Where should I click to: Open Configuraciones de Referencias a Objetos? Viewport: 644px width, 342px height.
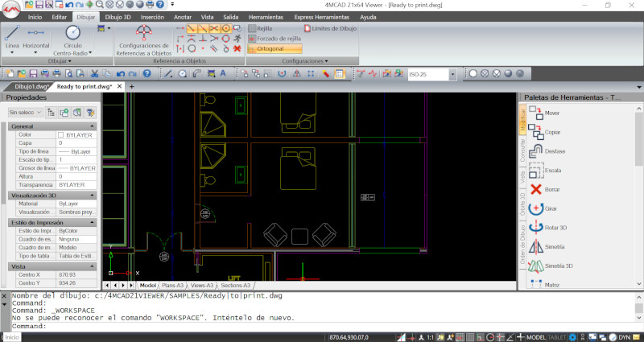tap(144, 41)
